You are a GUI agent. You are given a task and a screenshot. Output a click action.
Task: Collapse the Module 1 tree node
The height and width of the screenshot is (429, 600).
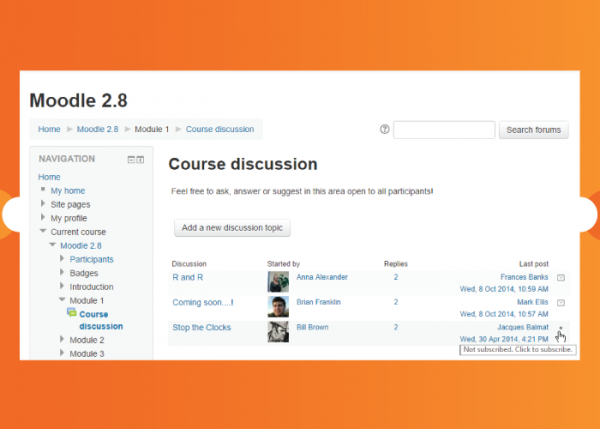click(x=62, y=300)
